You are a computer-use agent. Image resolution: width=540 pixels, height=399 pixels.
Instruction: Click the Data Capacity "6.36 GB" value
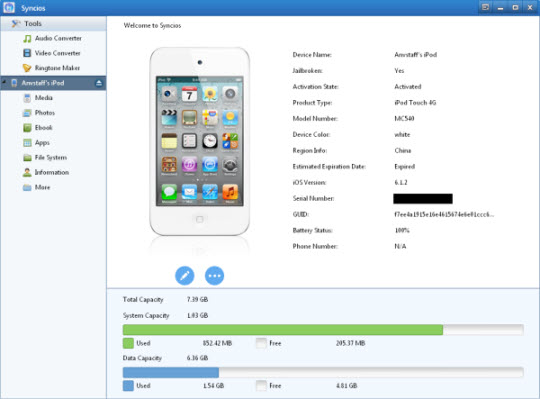tap(197, 358)
